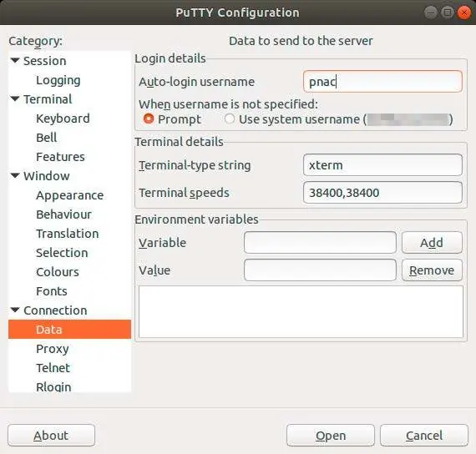The image size is (476, 454).
Task: Open the Logging settings
Action: (x=58, y=80)
